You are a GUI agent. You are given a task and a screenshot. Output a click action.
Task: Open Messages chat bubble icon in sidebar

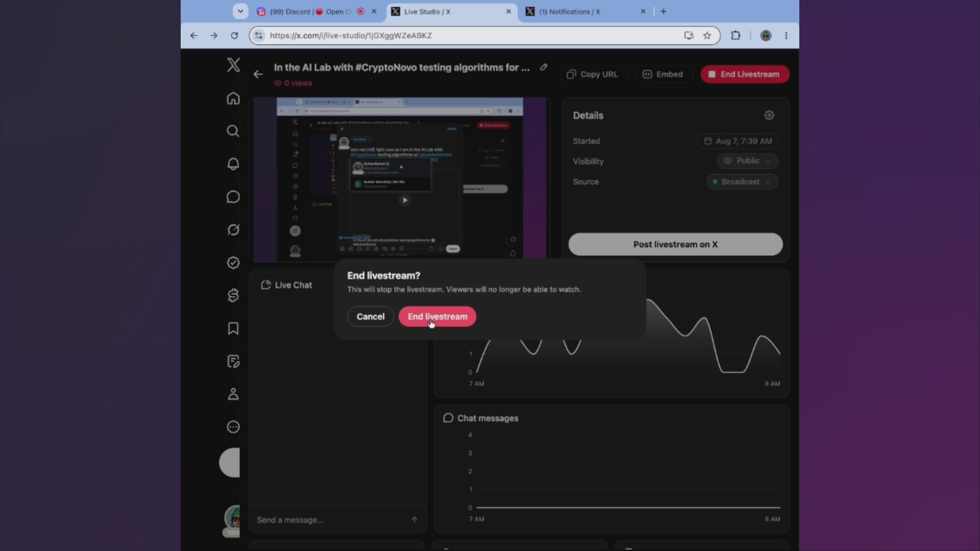click(233, 197)
